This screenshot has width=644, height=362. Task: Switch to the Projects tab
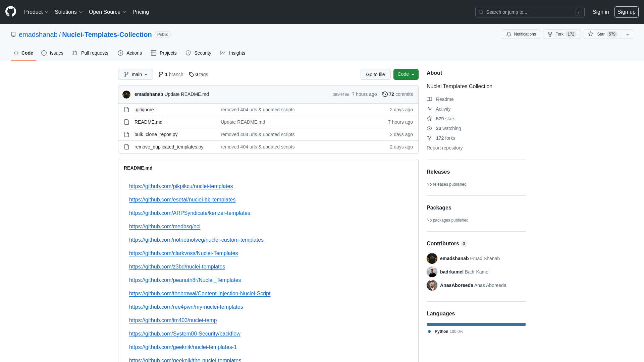pos(164,53)
